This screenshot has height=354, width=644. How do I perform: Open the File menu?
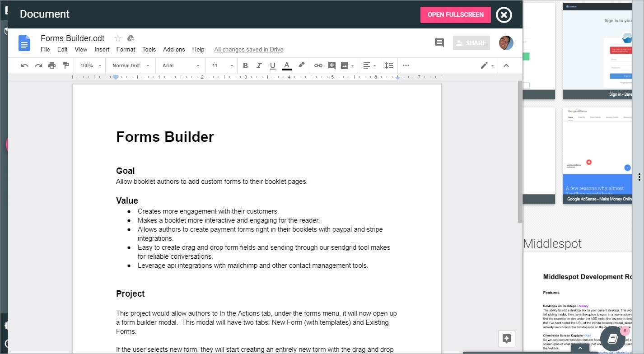click(45, 50)
